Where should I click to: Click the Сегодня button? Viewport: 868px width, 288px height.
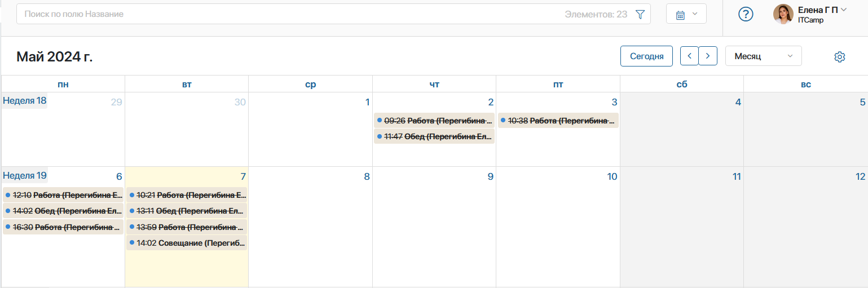[x=646, y=56]
